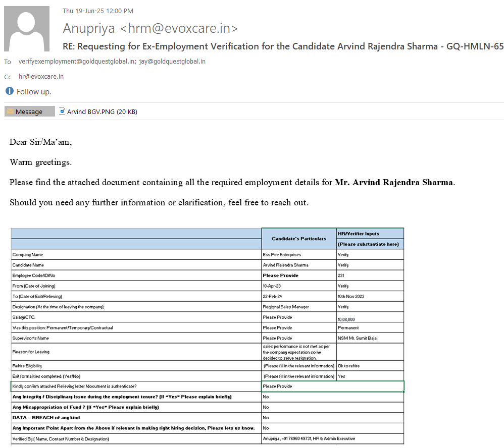Click the blue Follow up info icon

9,91
